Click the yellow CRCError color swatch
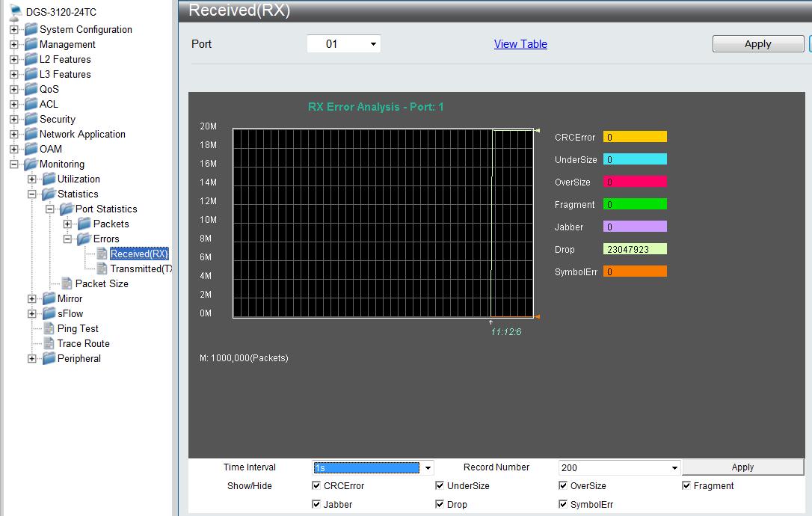Screen dimensions: 812x516 tap(634, 137)
